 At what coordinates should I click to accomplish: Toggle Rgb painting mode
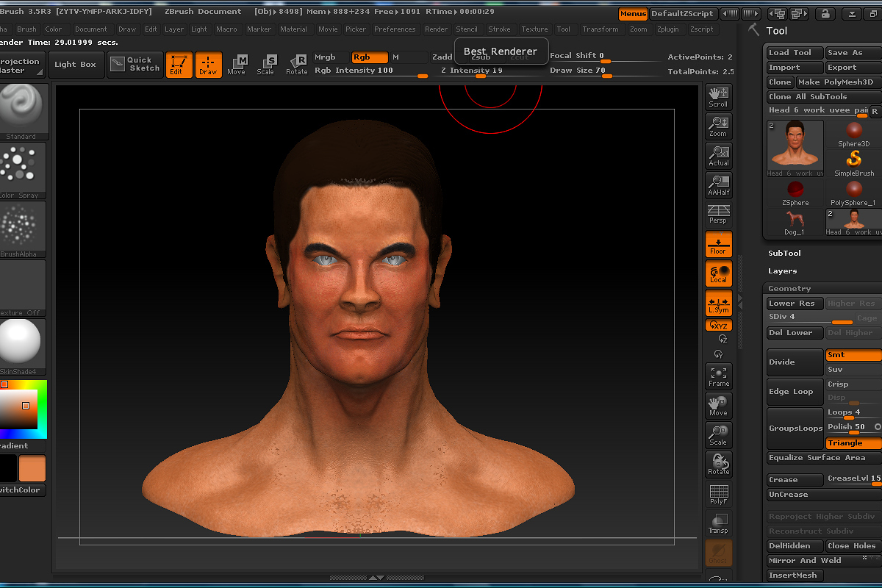(370, 57)
